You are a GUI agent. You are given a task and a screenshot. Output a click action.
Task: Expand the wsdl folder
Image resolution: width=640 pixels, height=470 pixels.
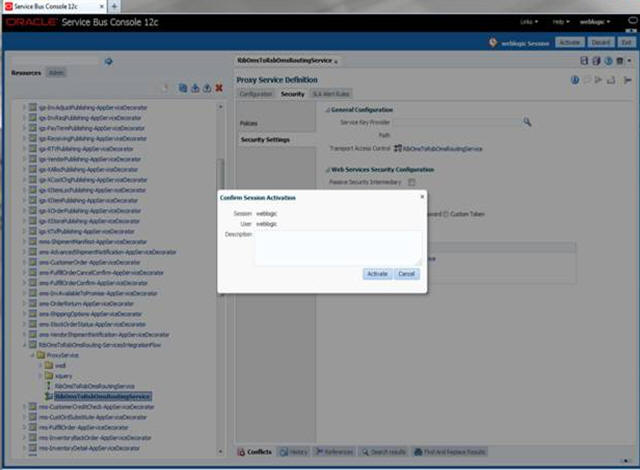coord(40,366)
